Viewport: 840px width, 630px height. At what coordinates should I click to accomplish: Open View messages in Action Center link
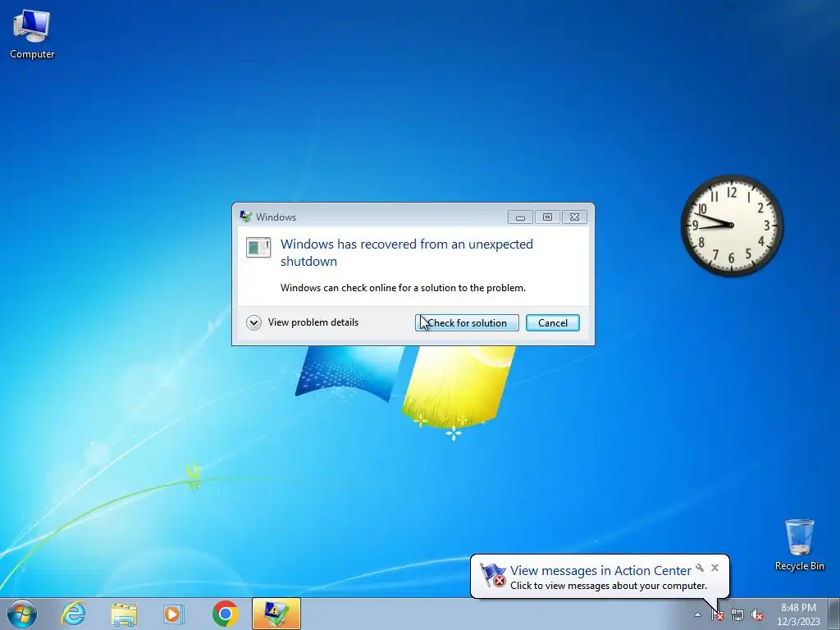tap(600, 571)
